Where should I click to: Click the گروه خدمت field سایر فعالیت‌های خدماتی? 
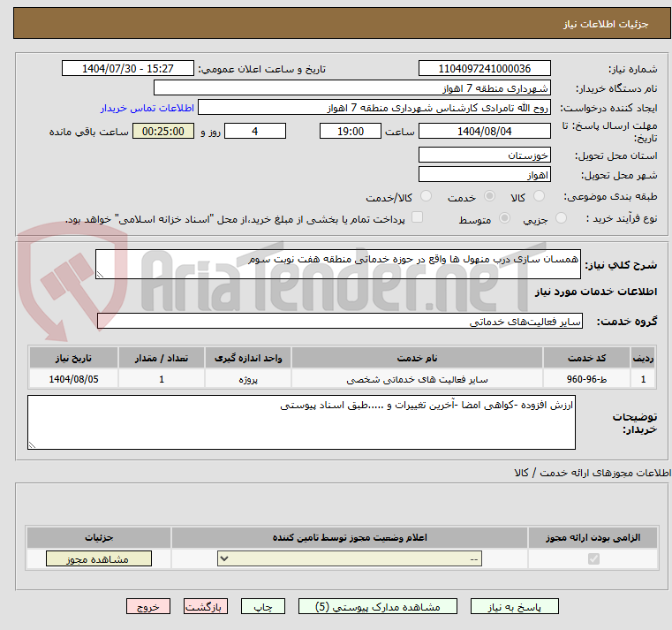pos(339,322)
